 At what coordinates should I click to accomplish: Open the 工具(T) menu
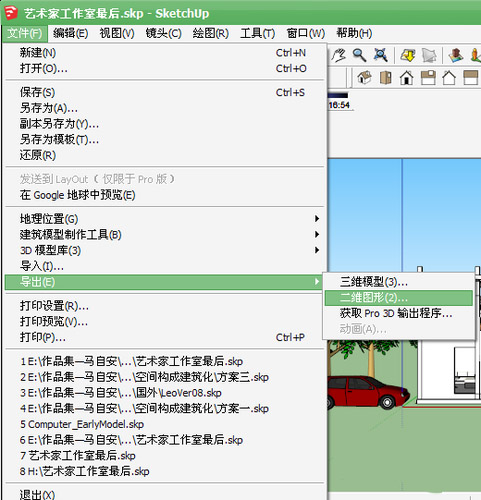coord(257,33)
